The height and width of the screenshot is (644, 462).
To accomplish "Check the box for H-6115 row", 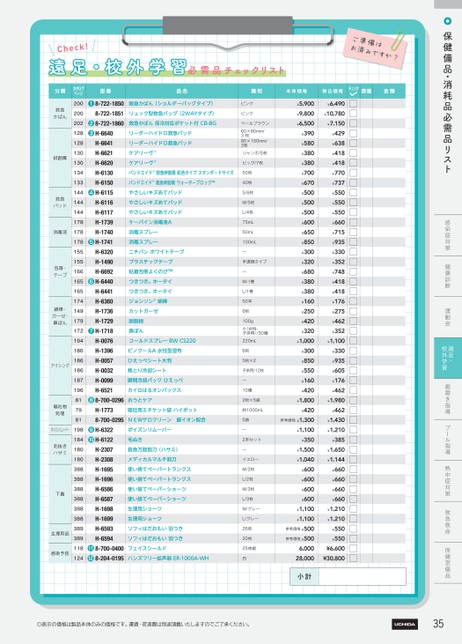I will click(353, 192).
